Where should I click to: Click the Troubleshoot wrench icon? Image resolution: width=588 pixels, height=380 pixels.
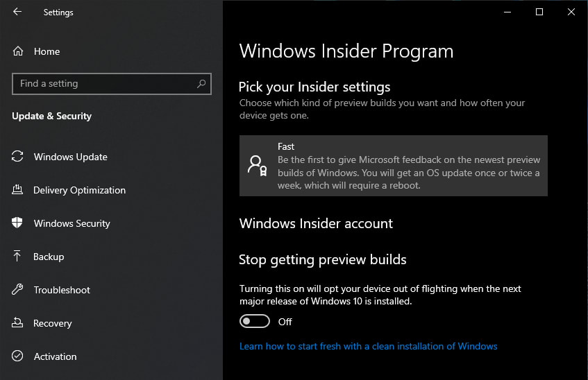pos(17,289)
